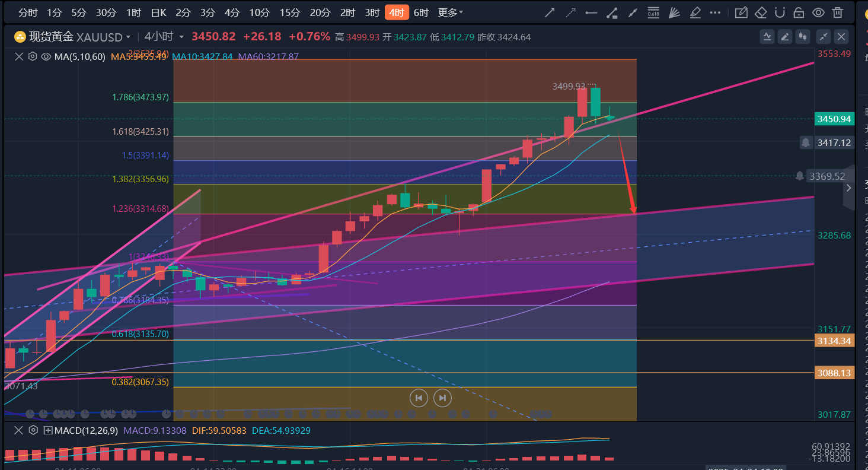Expand the right side panel chevron
868x470 pixels.
(848, 188)
